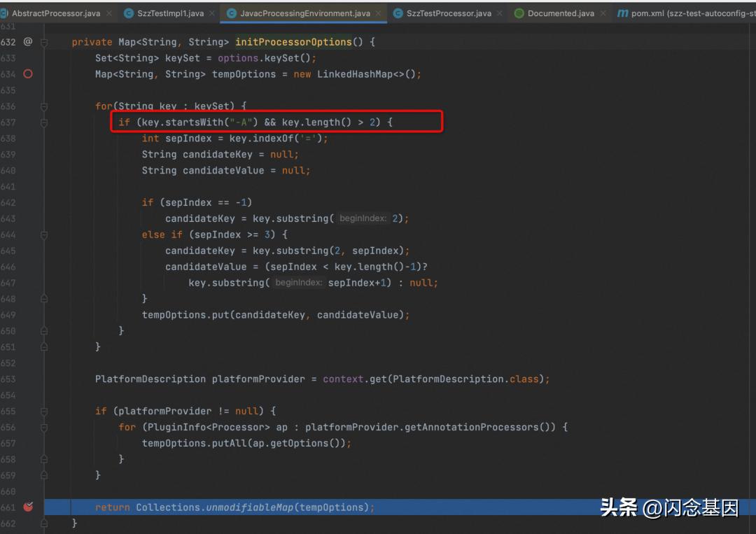The image size is (756, 534).
Task: Click the execution marker icon at line 661
Action: point(27,507)
